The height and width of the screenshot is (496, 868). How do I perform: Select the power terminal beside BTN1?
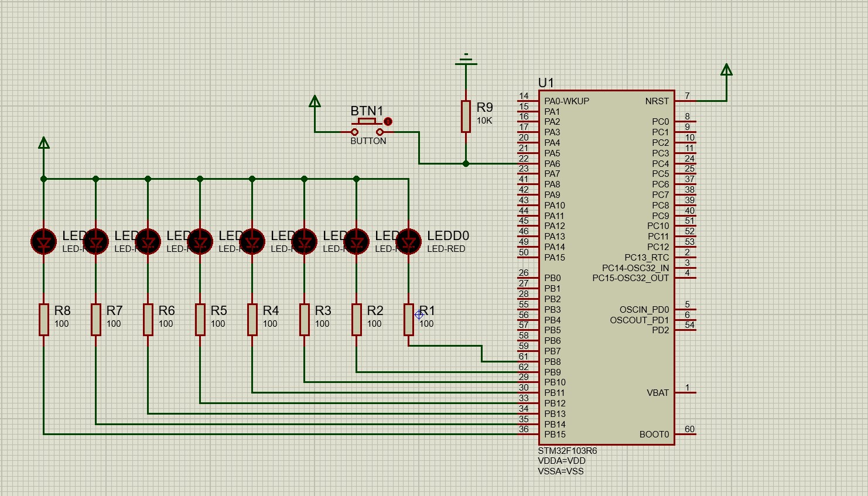point(315,102)
